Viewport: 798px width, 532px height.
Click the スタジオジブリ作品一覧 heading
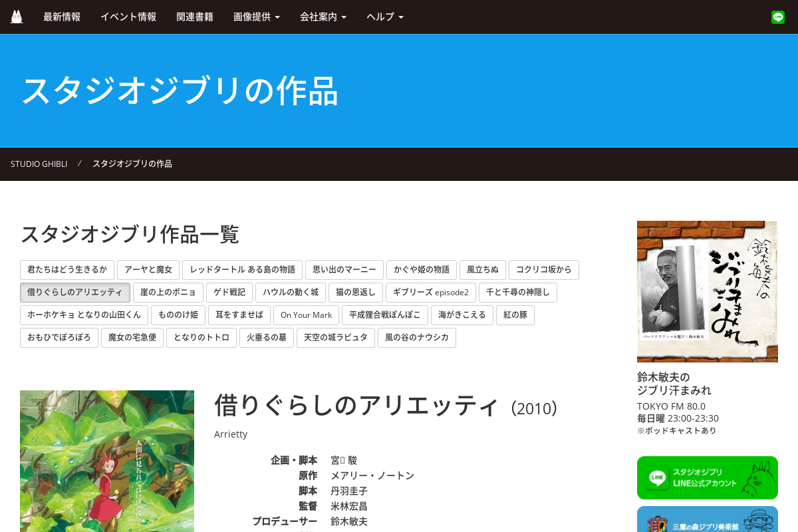(130, 234)
